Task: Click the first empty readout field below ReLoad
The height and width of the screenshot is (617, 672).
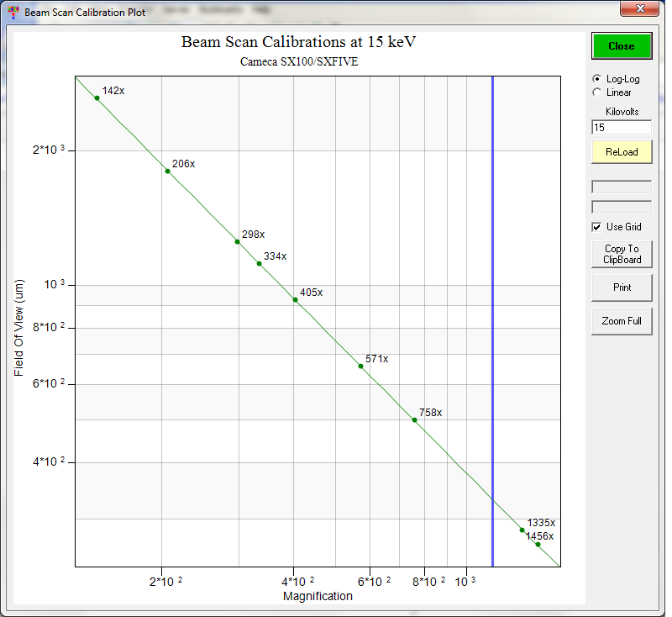Action: pyautogui.click(x=622, y=187)
